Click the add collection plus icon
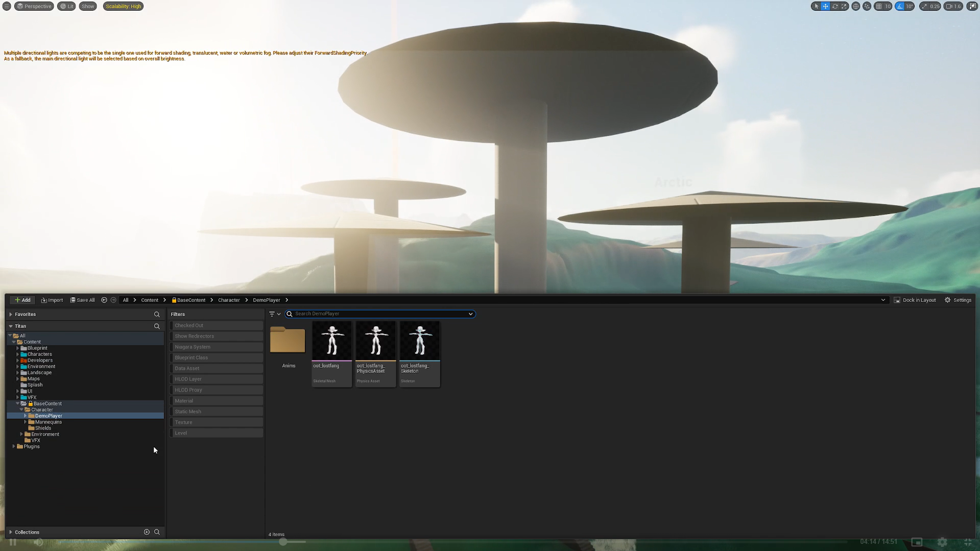 coord(147,532)
